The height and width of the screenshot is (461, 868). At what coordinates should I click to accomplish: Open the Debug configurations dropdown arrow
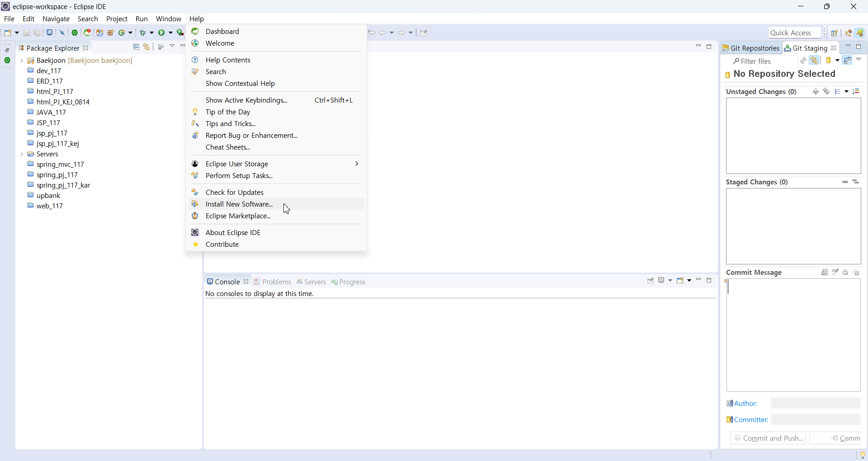[151, 33]
